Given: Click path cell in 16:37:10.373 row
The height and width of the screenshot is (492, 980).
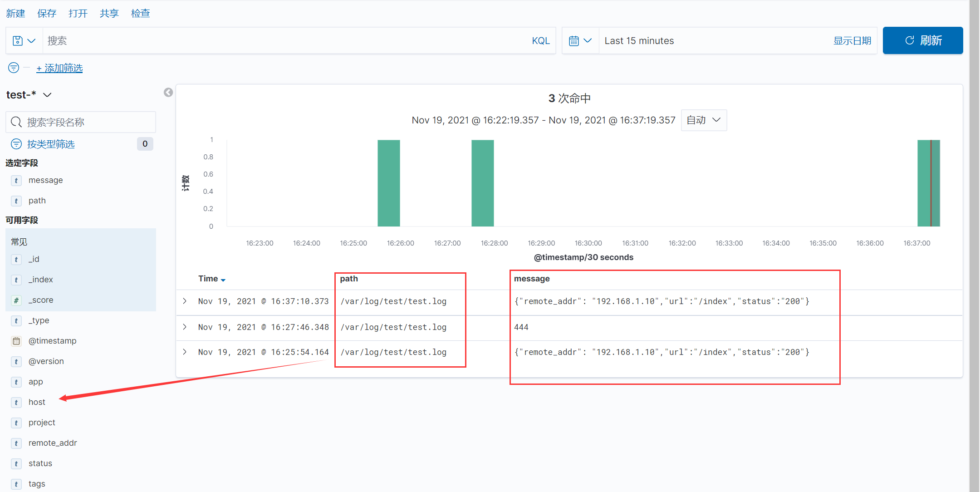Looking at the screenshot, I should coord(393,301).
